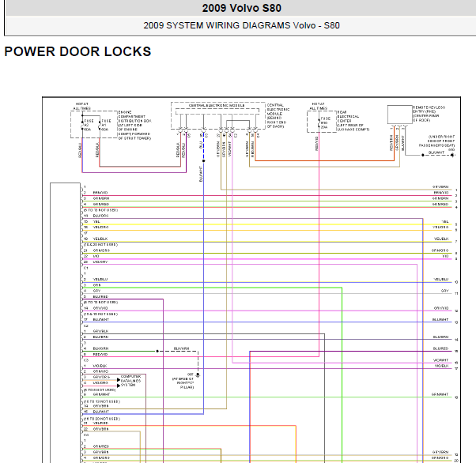Click the "(19 & 20 NOT USED)" pin note
476x463 pixels.
tap(100, 245)
